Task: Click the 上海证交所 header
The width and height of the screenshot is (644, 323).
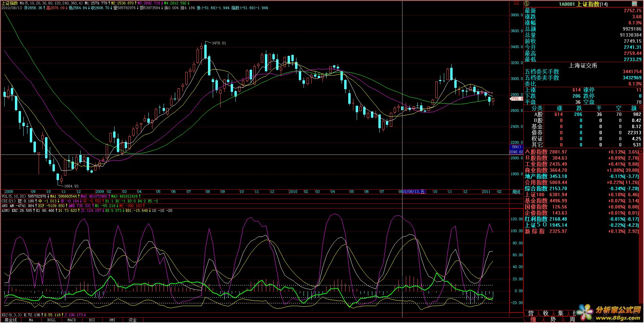Action: (x=583, y=66)
